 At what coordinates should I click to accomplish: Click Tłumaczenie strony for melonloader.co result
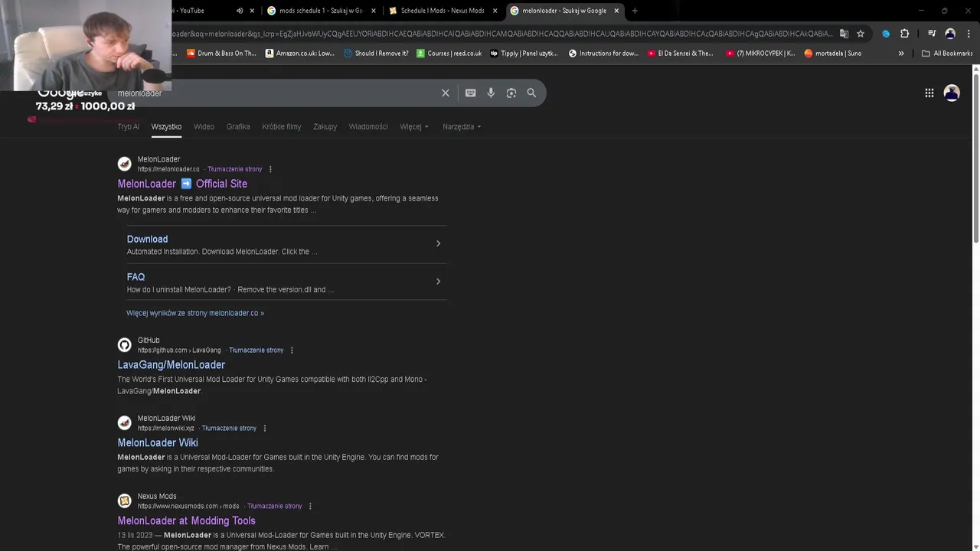[235, 169]
